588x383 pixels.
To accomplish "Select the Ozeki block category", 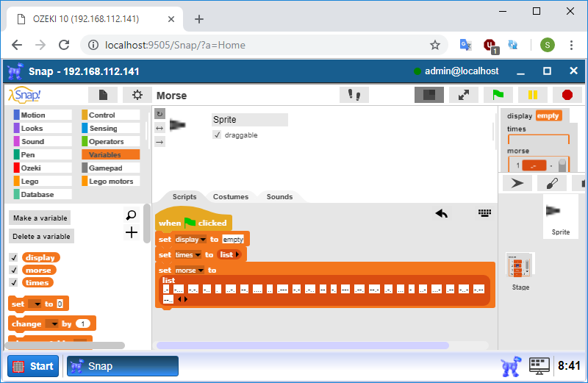I will coord(43,168).
